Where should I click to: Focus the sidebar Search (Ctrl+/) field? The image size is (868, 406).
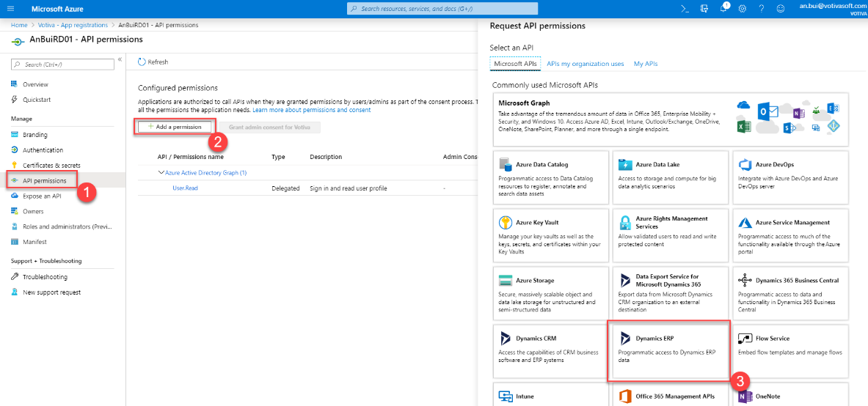point(62,64)
